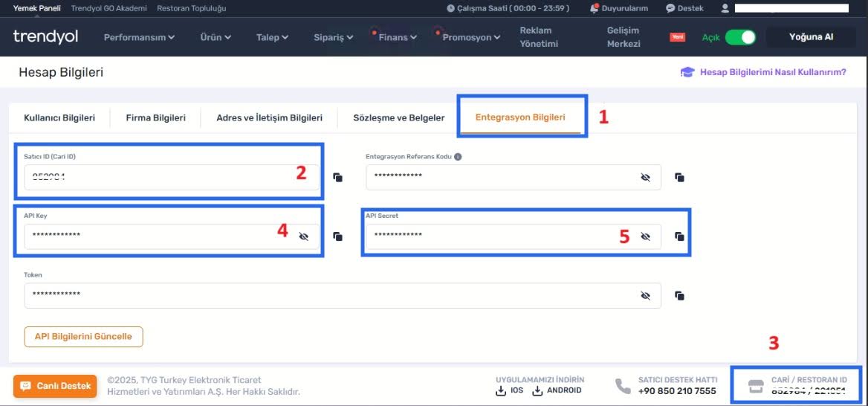Switch to Firma Bilgileri tab
The height and width of the screenshot is (406, 868).
[155, 118]
